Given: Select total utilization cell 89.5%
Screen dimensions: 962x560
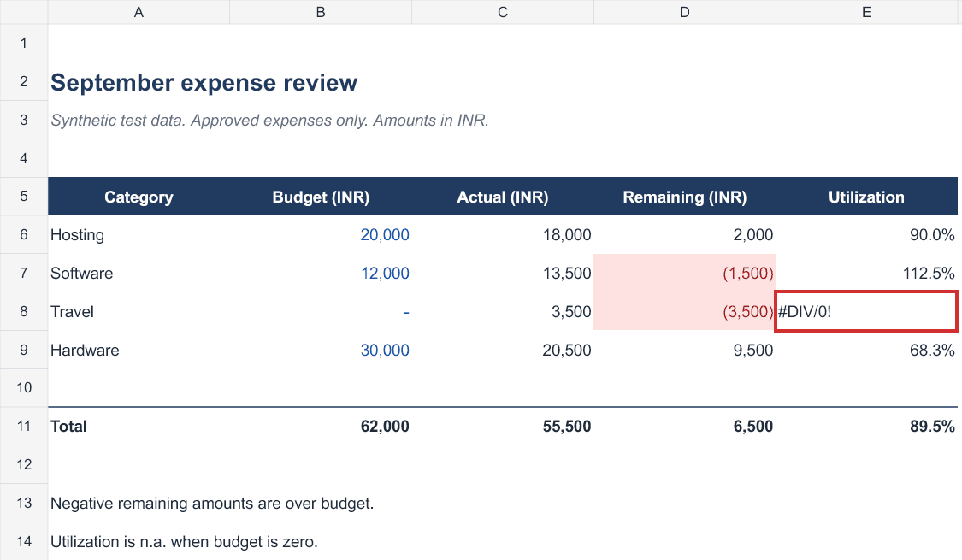Looking at the screenshot, I should pyautogui.click(x=866, y=427).
